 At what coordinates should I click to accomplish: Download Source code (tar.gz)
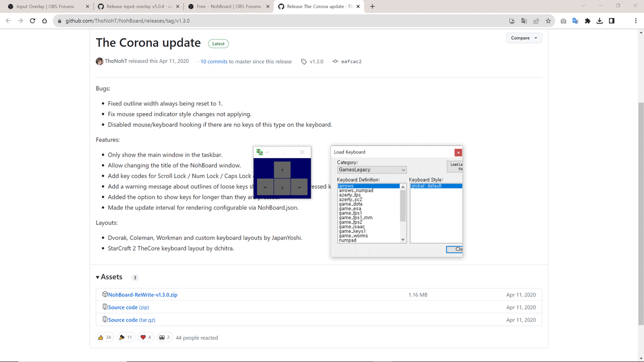(x=132, y=320)
